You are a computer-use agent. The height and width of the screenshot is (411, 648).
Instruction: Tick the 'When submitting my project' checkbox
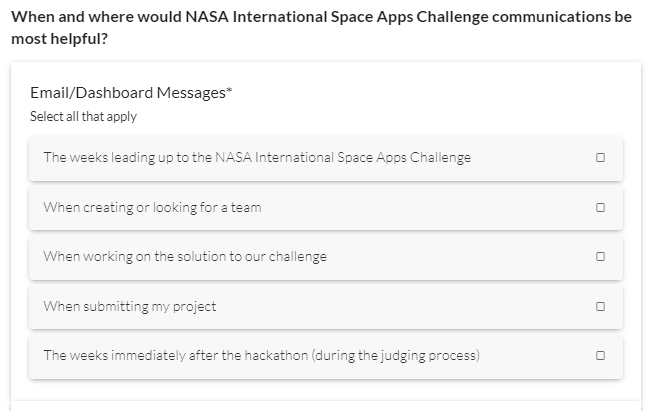tap(600, 307)
